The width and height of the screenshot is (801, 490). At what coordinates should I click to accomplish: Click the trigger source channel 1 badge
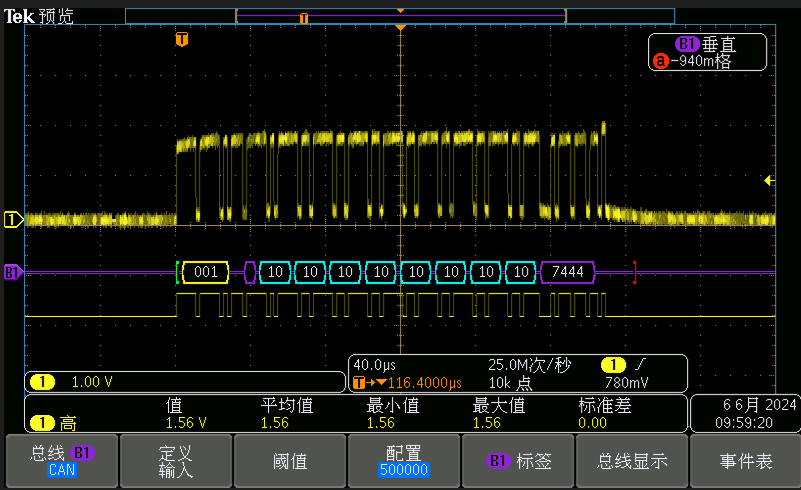[x=613, y=365]
